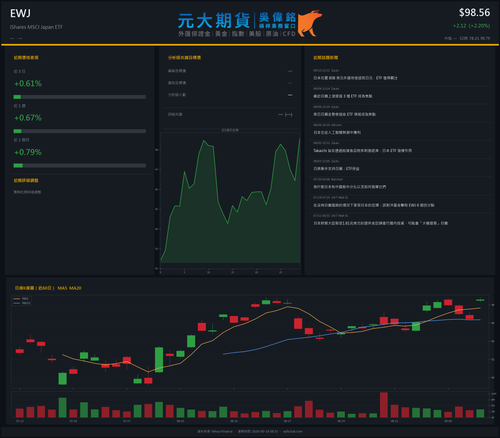Open the Barchart news headline

(x=349, y=187)
